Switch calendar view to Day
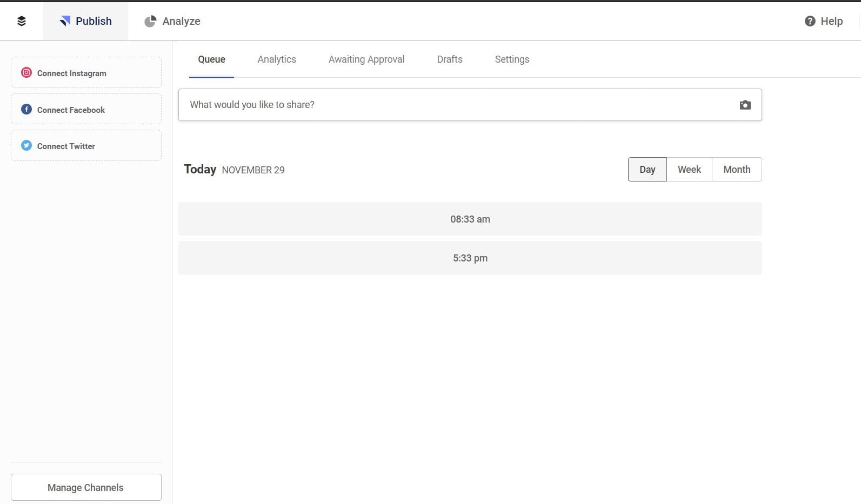This screenshot has height=504, width=861. point(647,170)
